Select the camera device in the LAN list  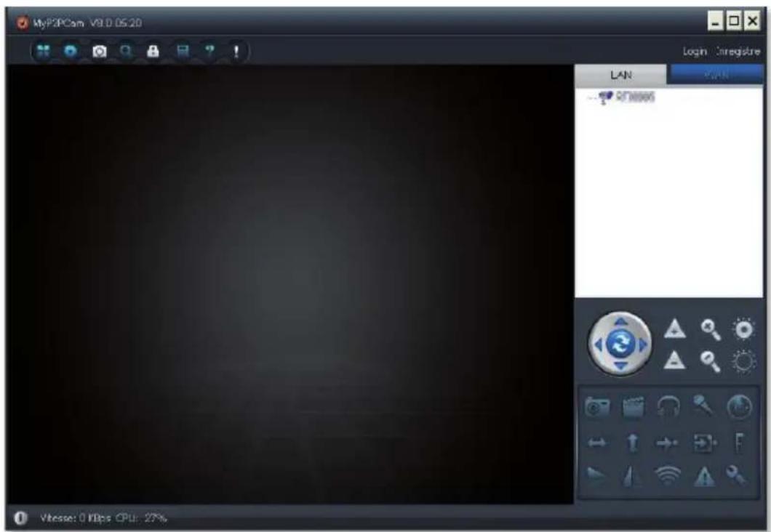[x=627, y=96]
